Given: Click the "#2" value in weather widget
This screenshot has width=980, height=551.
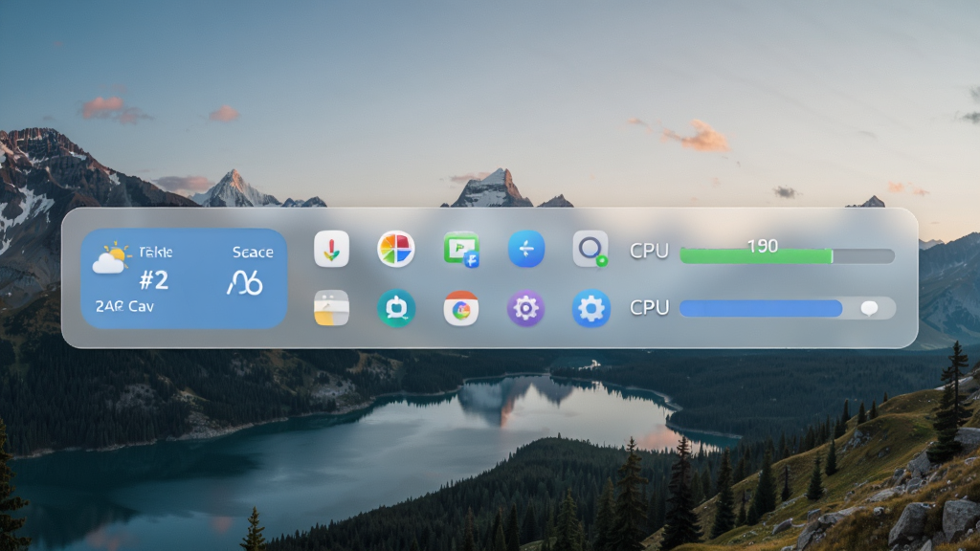Looking at the screenshot, I should [x=154, y=280].
